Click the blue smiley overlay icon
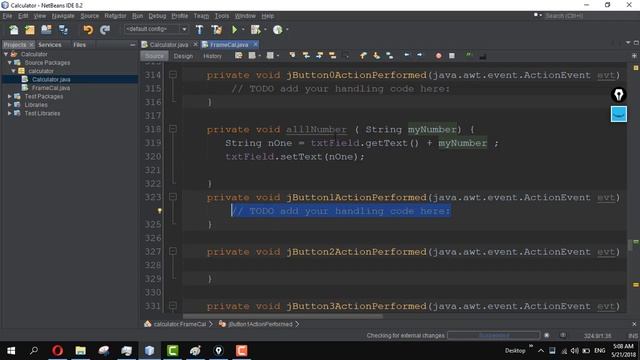Viewport: 640px width, 360px height. pyautogui.click(x=619, y=114)
